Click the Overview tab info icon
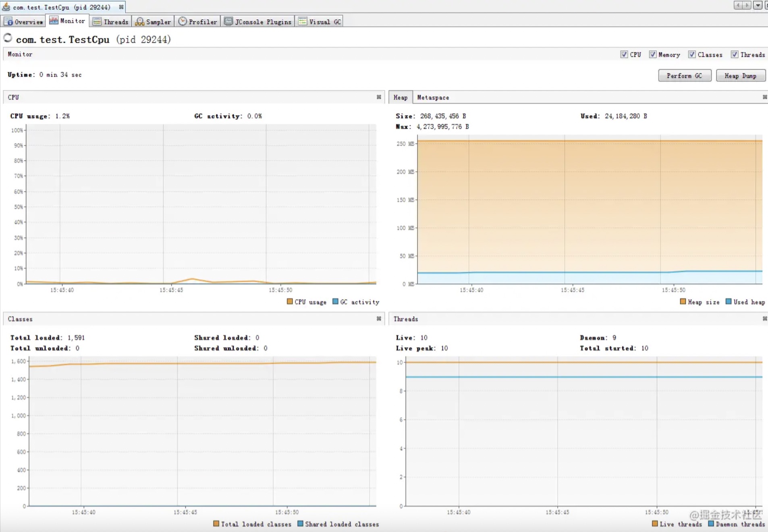 8,22
